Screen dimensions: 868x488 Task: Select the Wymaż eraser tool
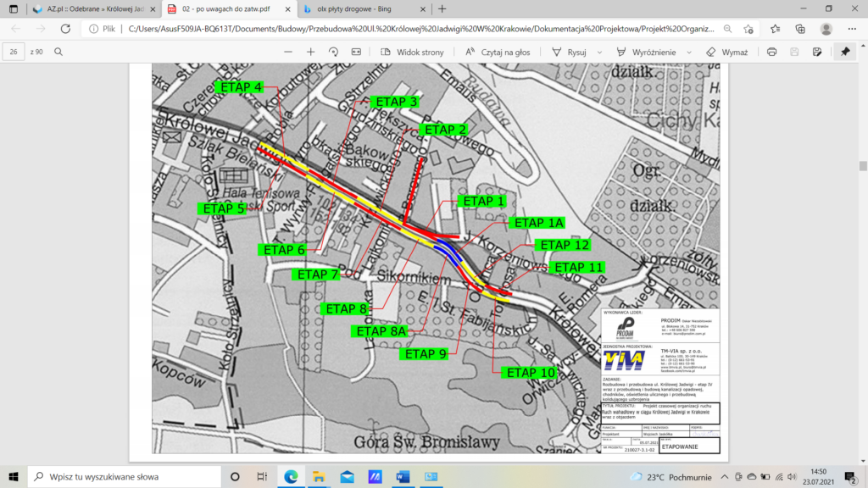[727, 52]
